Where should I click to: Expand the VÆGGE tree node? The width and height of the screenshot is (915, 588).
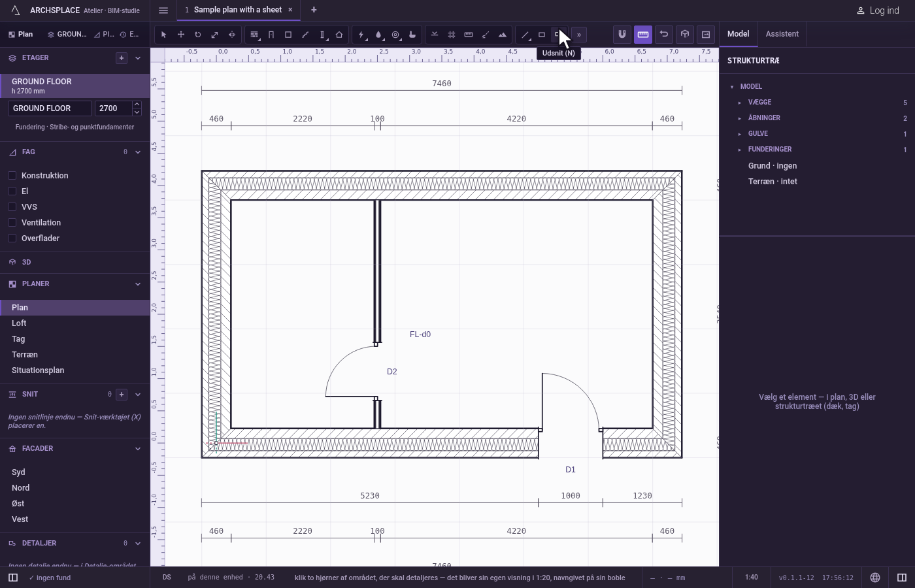[x=740, y=103]
